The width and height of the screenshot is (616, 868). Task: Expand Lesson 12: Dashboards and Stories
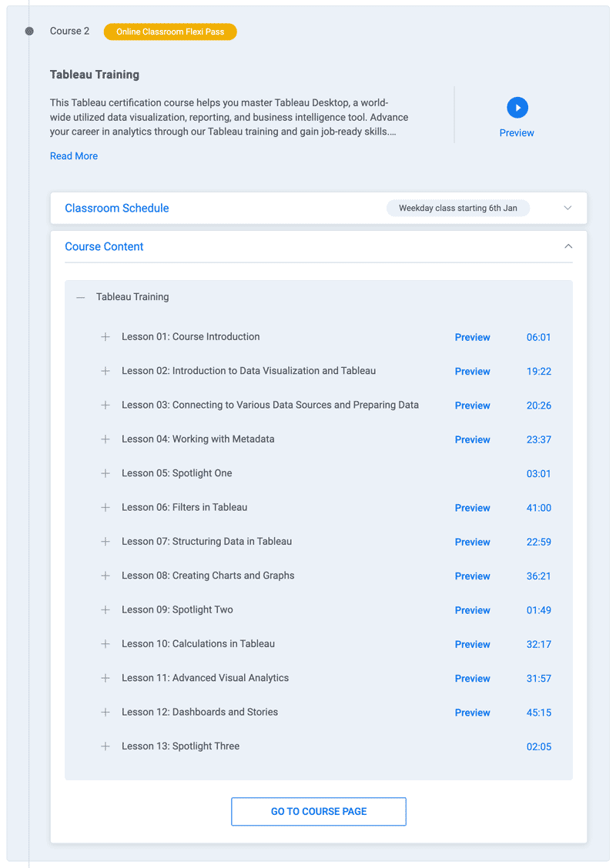[105, 713]
